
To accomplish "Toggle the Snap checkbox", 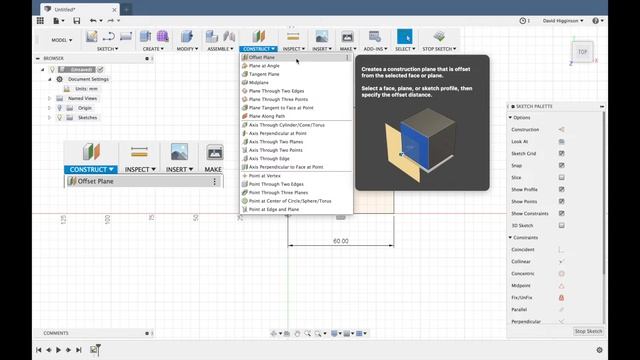I will [x=561, y=165].
